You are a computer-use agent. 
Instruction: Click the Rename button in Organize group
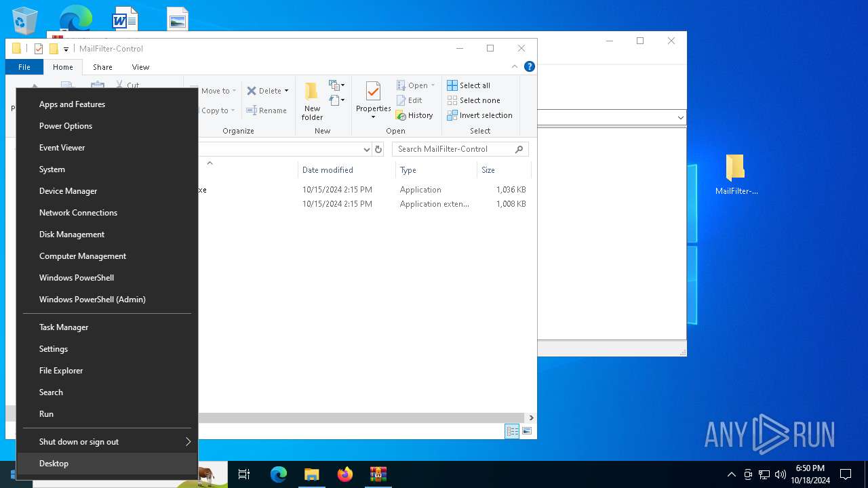point(267,110)
